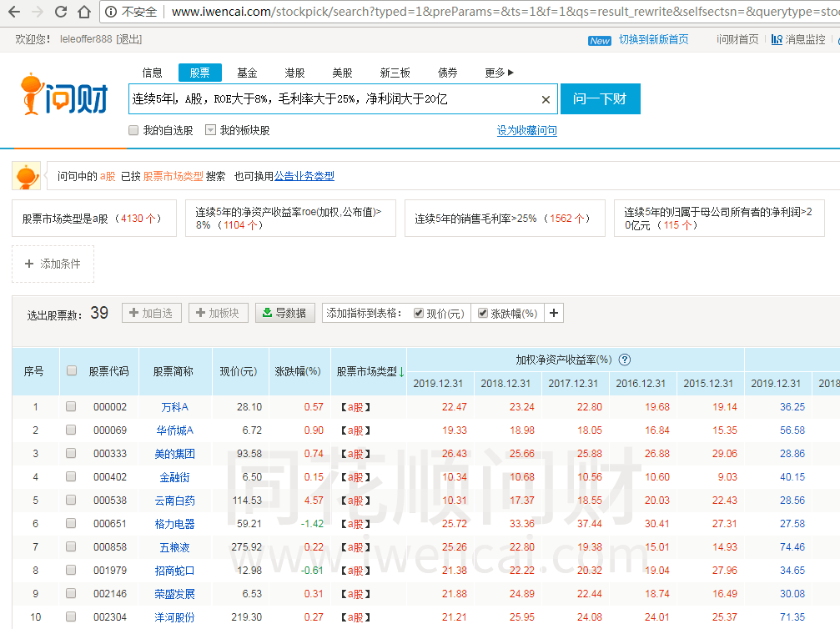The height and width of the screenshot is (629, 840).
Task: Reload the current page
Action: click(61, 12)
